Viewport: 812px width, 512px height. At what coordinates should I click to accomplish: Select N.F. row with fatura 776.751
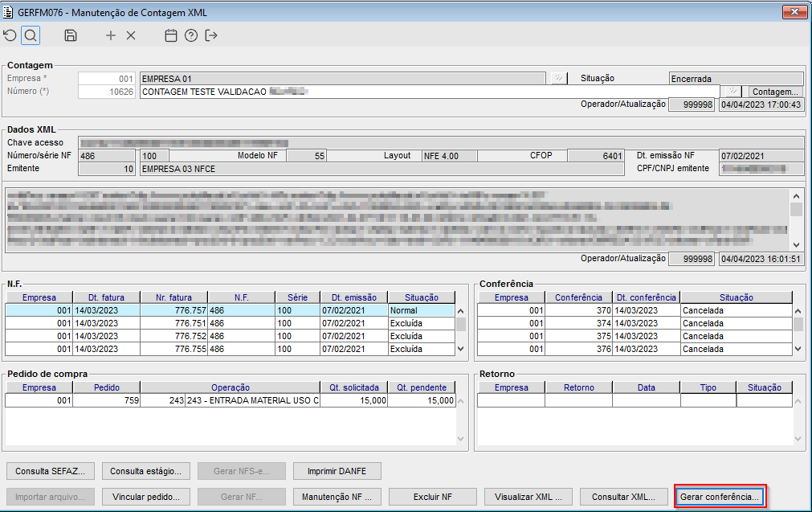(x=230, y=323)
